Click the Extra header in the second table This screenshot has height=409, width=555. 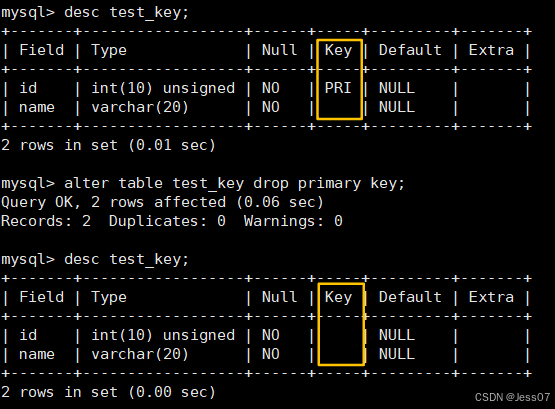491,297
